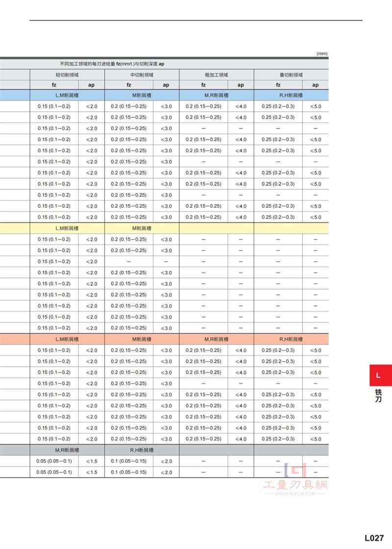
Task: Select the fz subheader under 粗加工领域
Action: pyautogui.click(x=203, y=85)
